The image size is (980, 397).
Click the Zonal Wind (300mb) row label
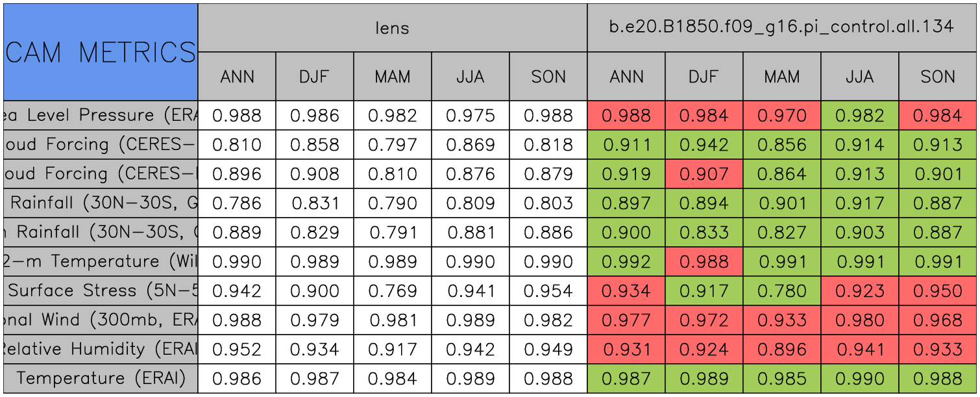point(101,320)
